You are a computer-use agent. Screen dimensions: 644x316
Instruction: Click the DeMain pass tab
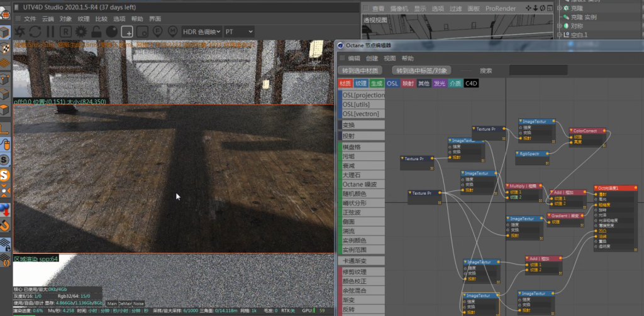click(x=125, y=303)
